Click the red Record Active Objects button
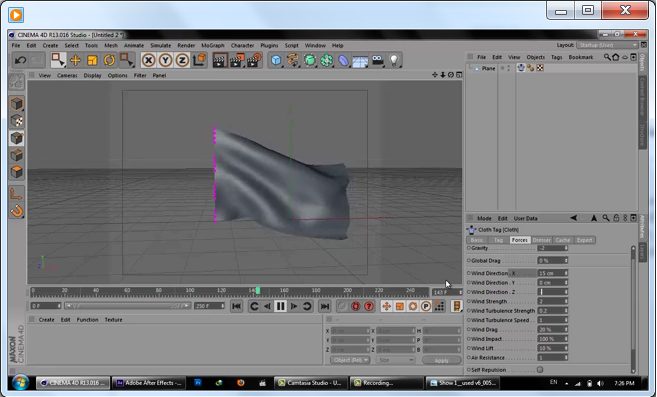Image resolution: width=657 pixels, height=397 pixels. [355, 306]
